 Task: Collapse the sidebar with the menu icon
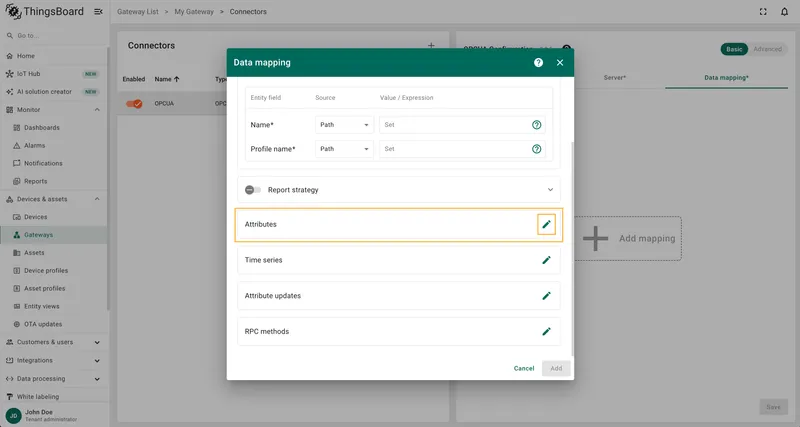click(x=98, y=11)
